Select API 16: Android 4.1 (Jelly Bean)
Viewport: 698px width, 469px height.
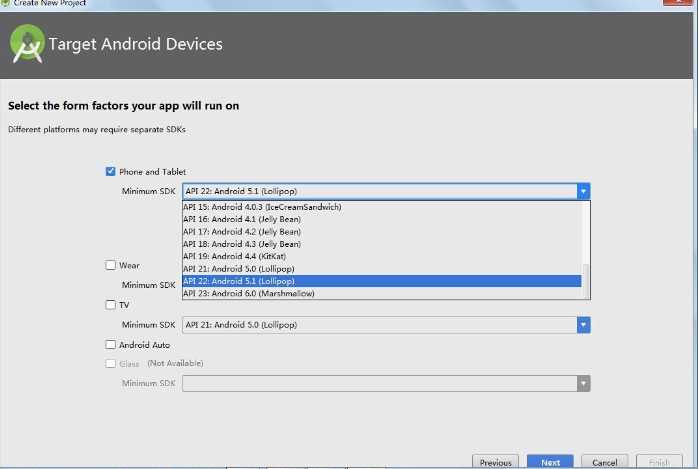[382, 219]
